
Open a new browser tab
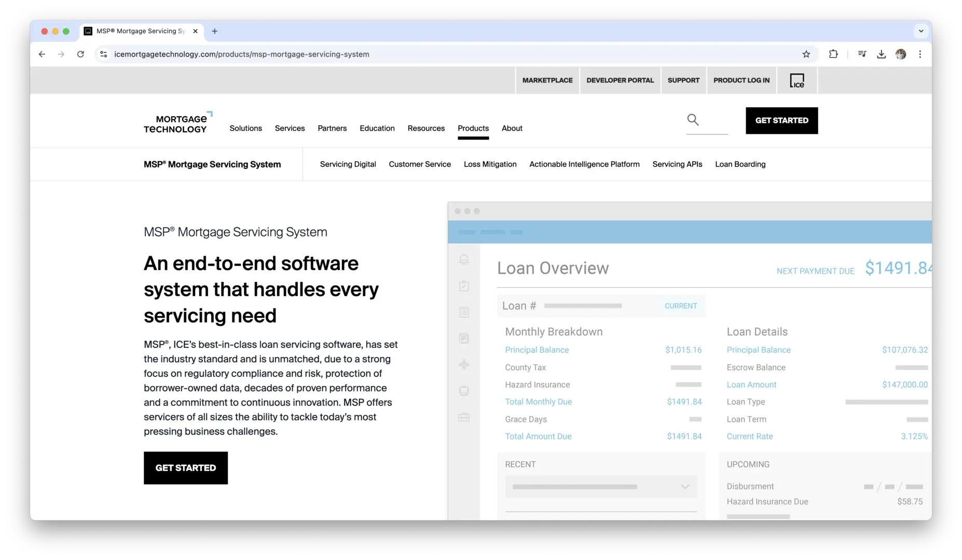[x=215, y=31]
